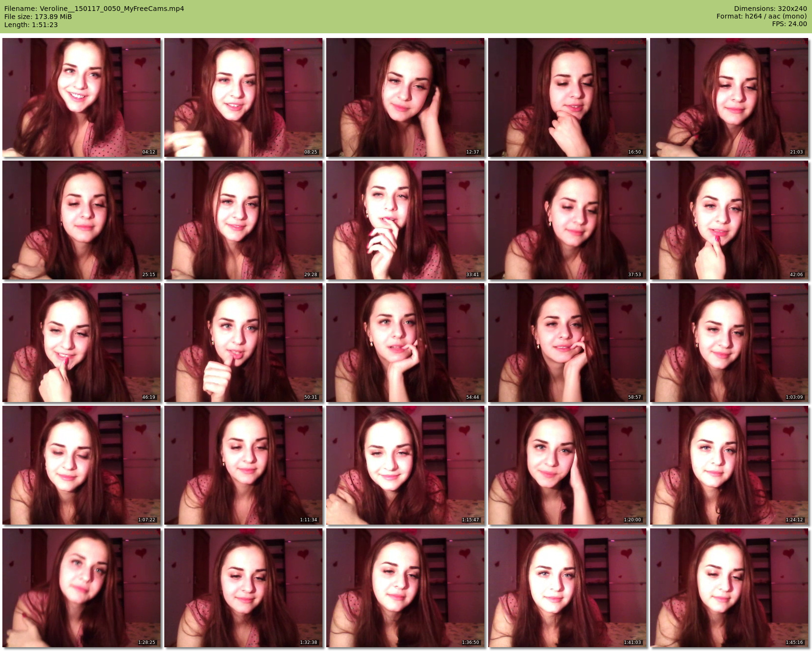Image resolution: width=812 pixels, height=651 pixels.
Task: Select the frame labeled 1:28:25
Action: coord(81,588)
